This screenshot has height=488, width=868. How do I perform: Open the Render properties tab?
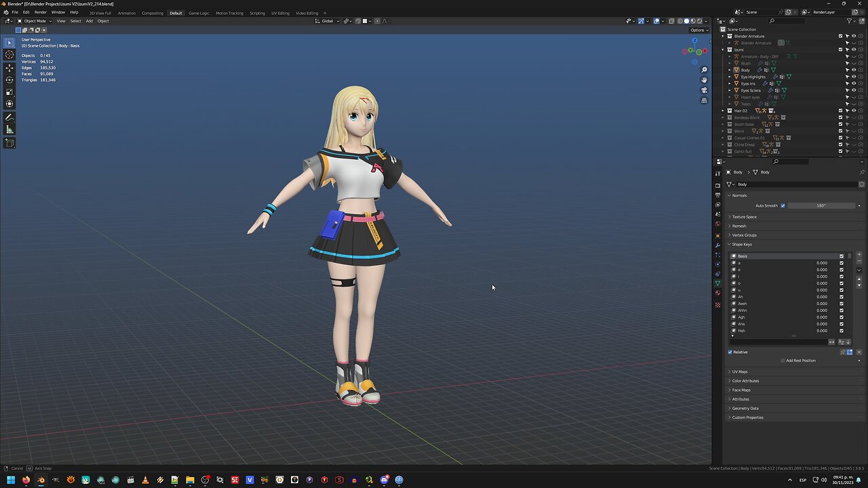[718, 185]
